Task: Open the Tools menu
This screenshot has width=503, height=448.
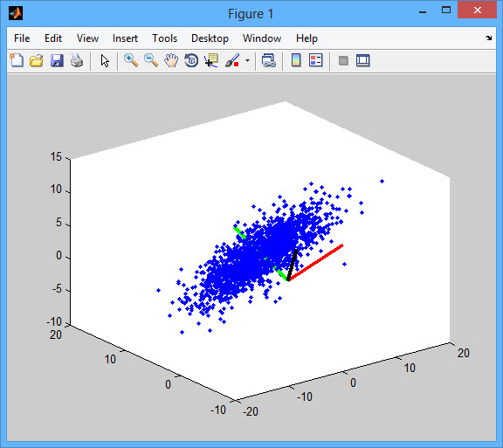Action: click(164, 38)
